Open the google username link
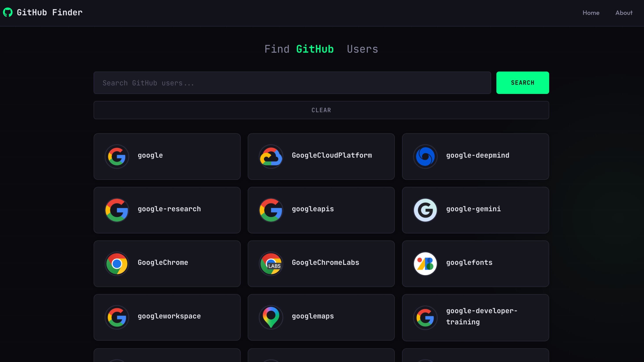 click(150, 155)
